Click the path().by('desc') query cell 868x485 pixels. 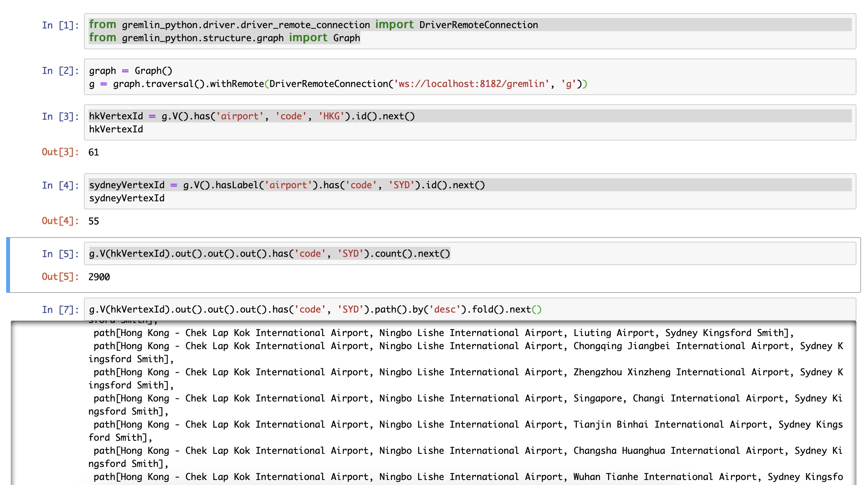315,309
